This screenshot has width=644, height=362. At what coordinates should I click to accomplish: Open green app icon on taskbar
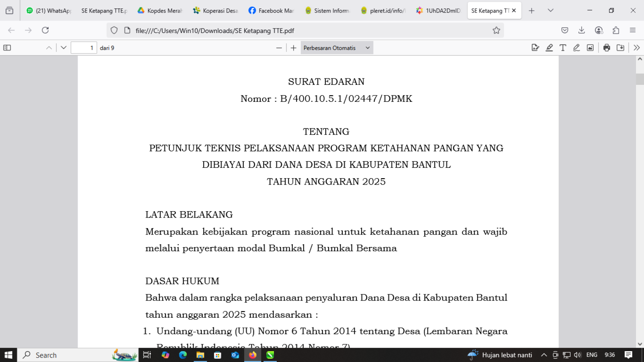click(x=270, y=355)
